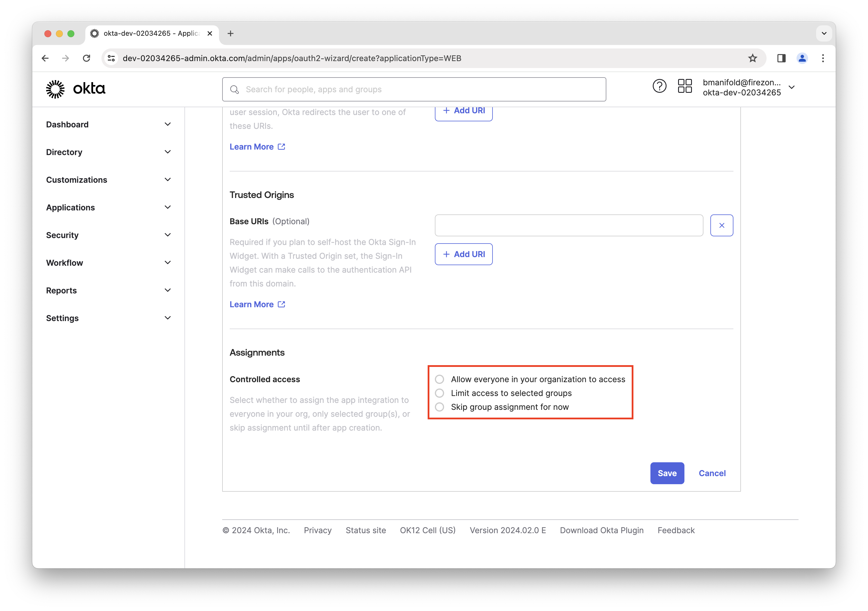Viewport: 868px width, 611px height.
Task: Open the Directory menu in sidebar
Action: point(108,152)
